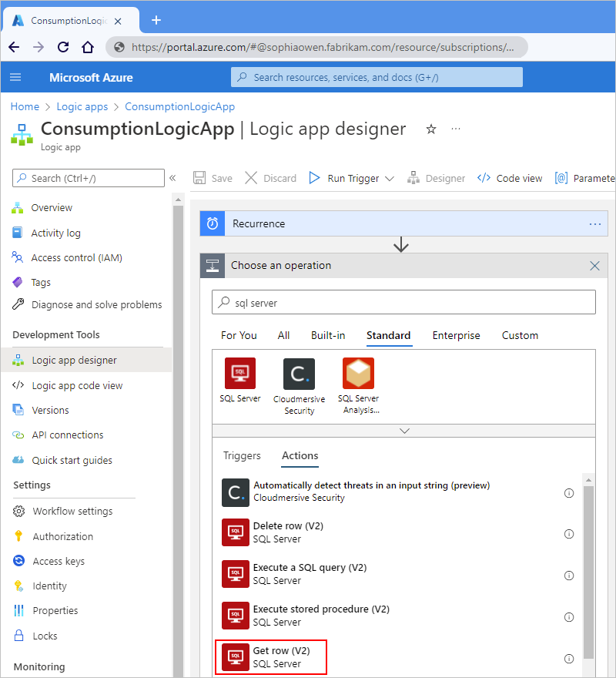Click the SQL Server connector icon
Screen dimensions: 616x678
coord(239,374)
